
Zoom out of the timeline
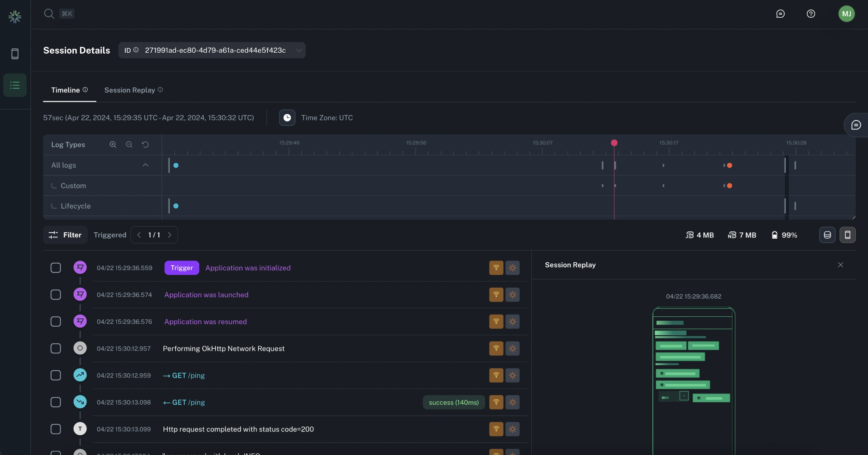pos(129,145)
